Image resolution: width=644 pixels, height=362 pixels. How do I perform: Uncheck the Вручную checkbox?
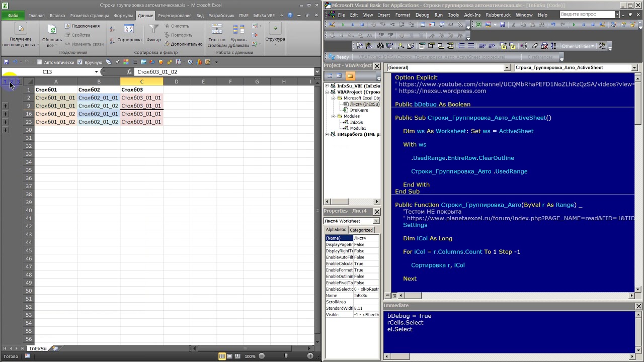tap(80, 62)
